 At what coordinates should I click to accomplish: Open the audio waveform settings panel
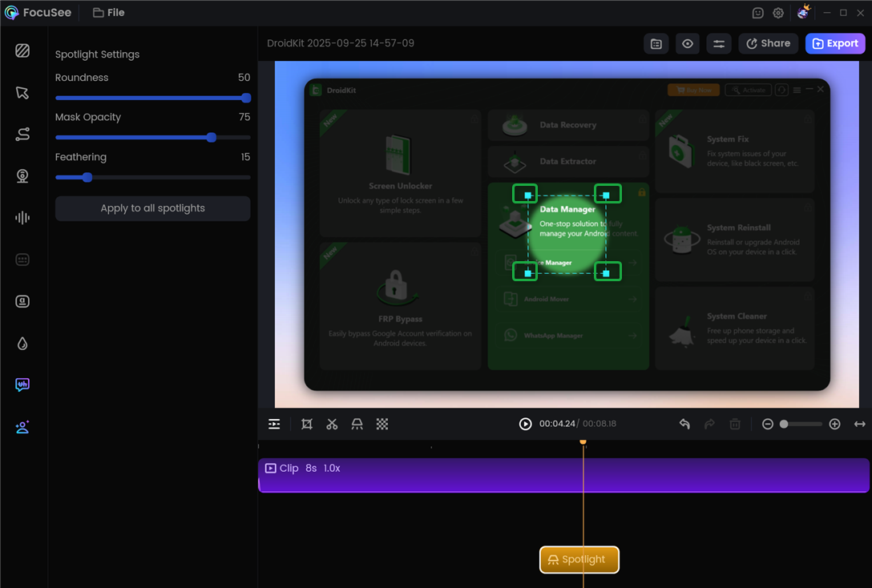click(x=22, y=218)
